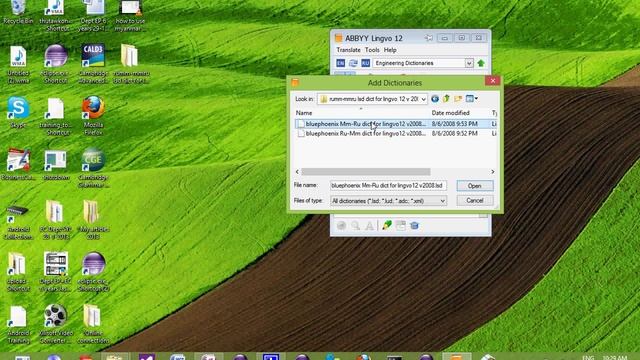The height and width of the screenshot is (360, 640).
Task: Click the magnifier search icon in Lingvo
Action: point(356,226)
